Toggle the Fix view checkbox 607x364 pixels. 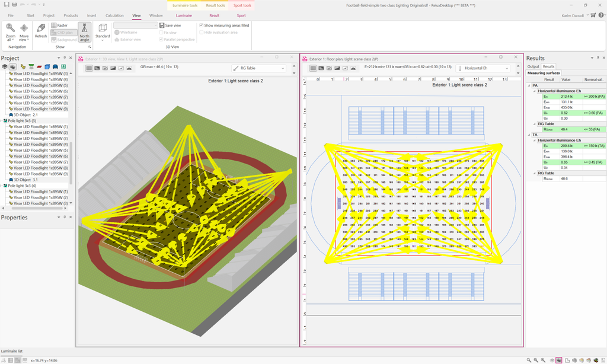[x=162, y=33]
